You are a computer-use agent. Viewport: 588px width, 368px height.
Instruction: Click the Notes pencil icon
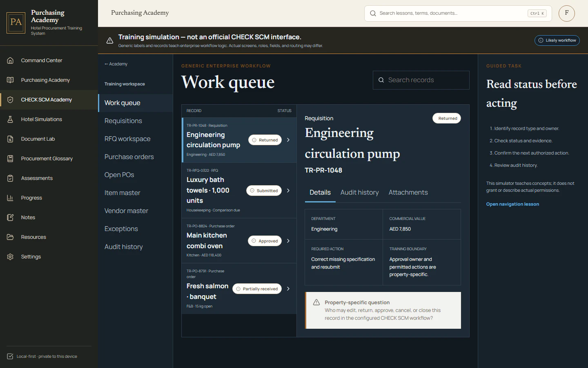(10, 218)
